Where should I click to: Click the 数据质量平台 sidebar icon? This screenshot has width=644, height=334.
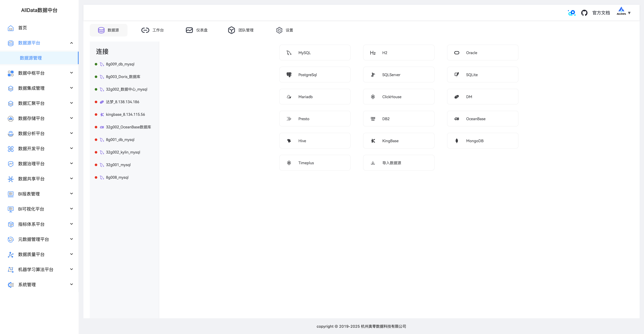(10, 254)
